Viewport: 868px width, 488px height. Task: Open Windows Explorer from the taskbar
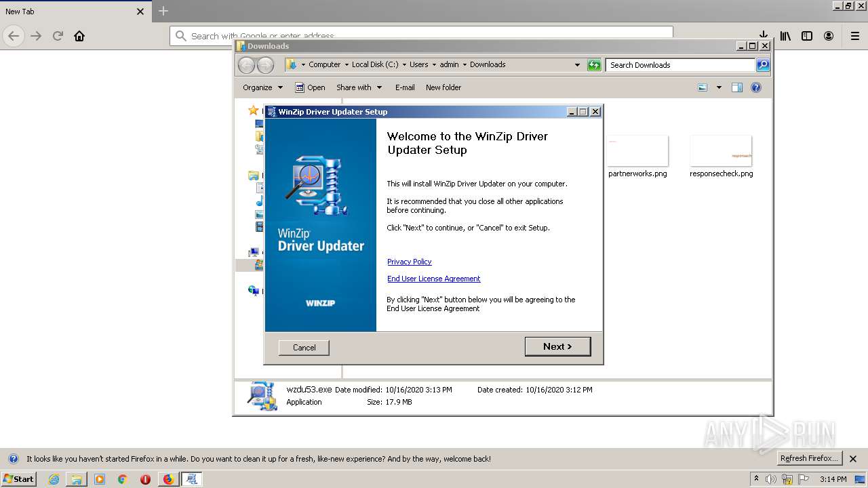pyautogui.click(x=77, y=479)
